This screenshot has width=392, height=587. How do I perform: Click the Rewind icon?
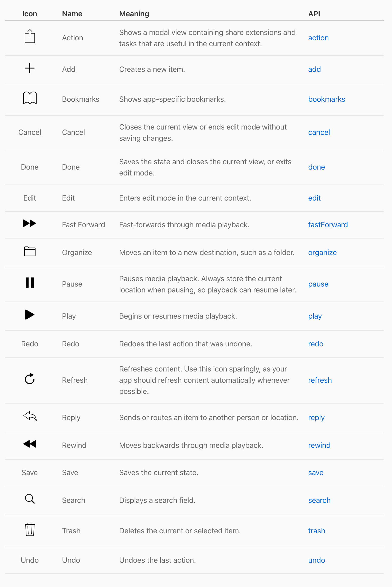30,444
